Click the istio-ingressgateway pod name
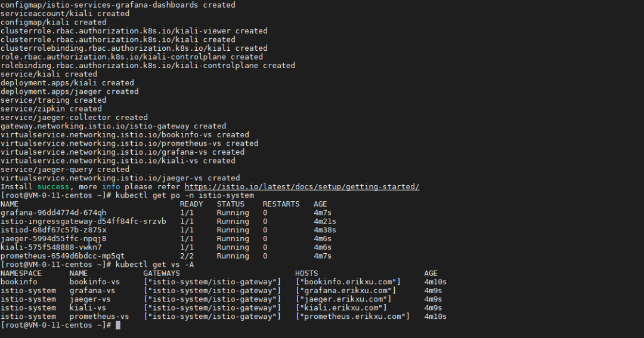 point(83,222)
